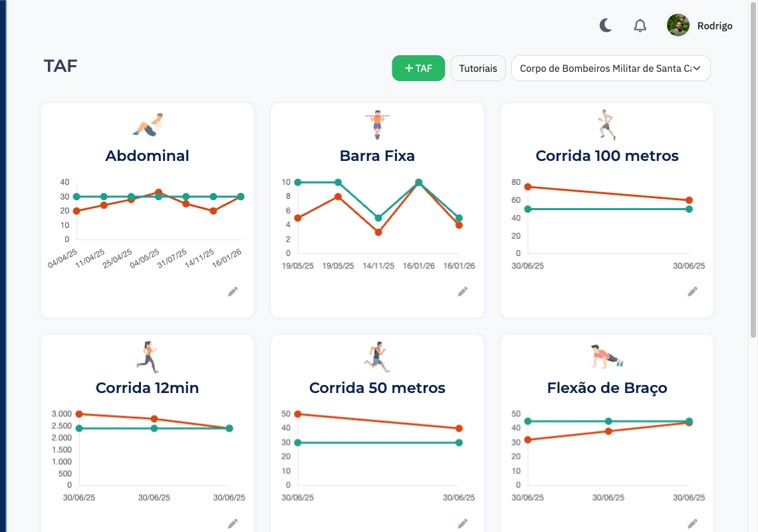Viewport: 758px width, 532px height.
Task: Open the Rodrigo user menu
Action: [x=714, y=26]
